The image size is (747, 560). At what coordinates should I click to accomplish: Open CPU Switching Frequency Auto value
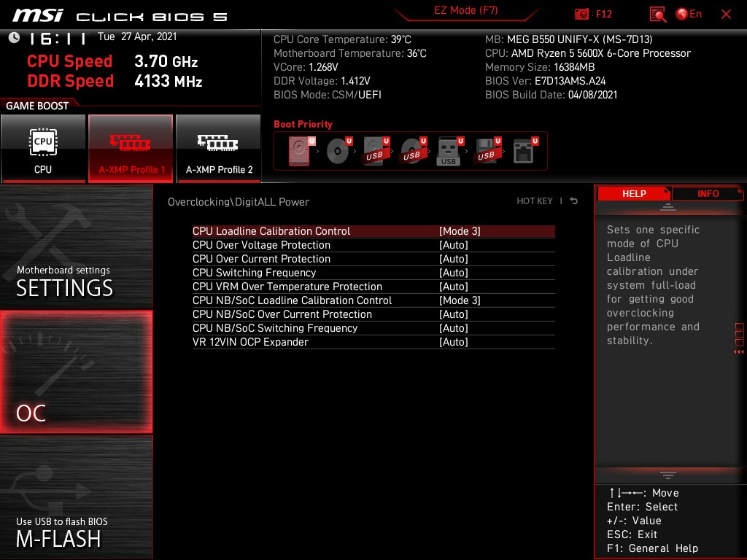point(453,273)
